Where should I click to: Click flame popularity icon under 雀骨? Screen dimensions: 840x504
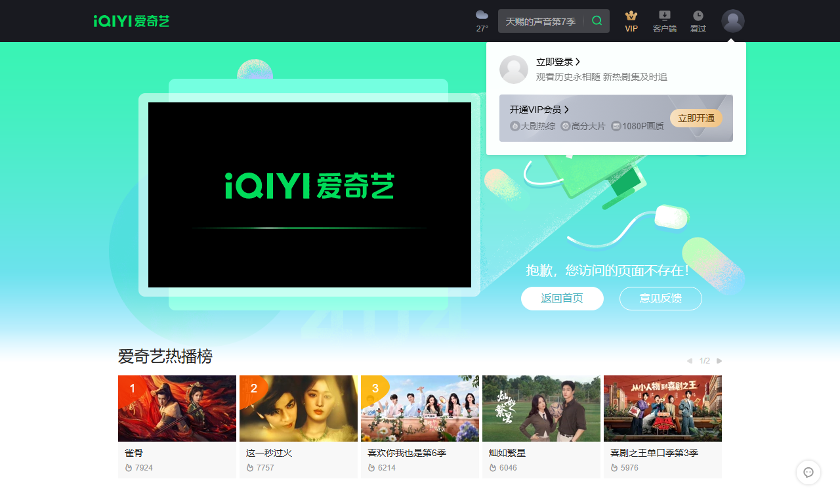(x=129, y=468)
